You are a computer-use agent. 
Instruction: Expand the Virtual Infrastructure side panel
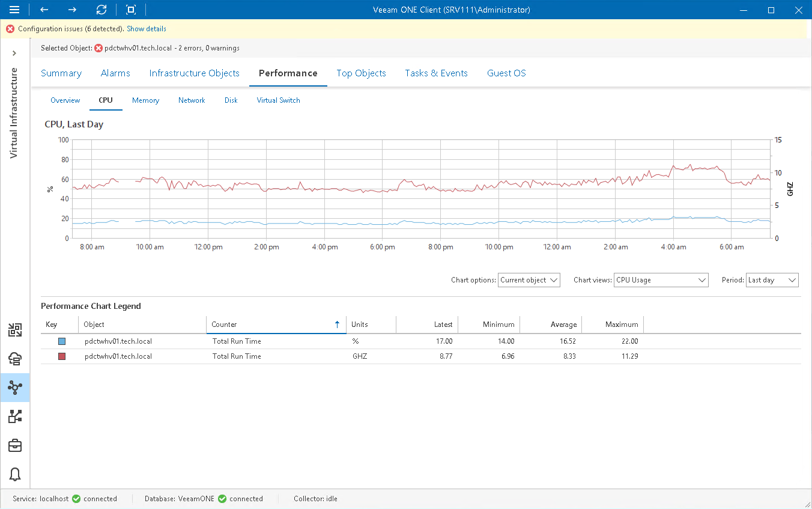click(x=14, y=53)
